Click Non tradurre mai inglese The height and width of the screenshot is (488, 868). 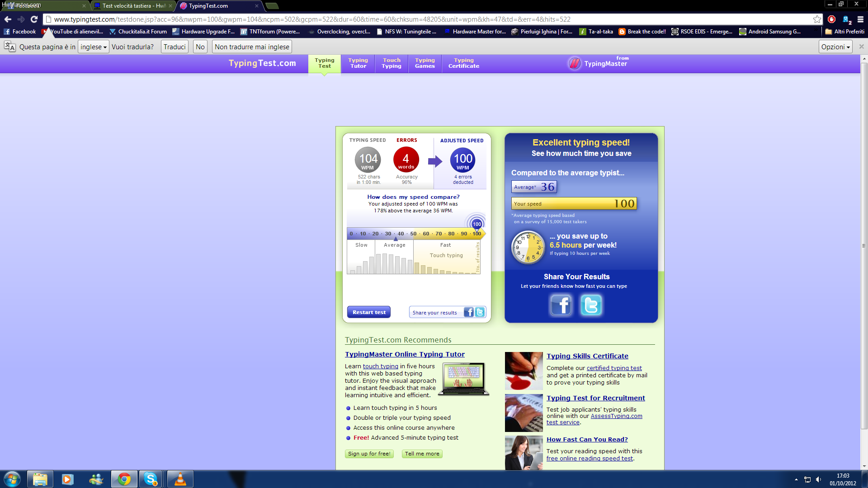point(252,47)
